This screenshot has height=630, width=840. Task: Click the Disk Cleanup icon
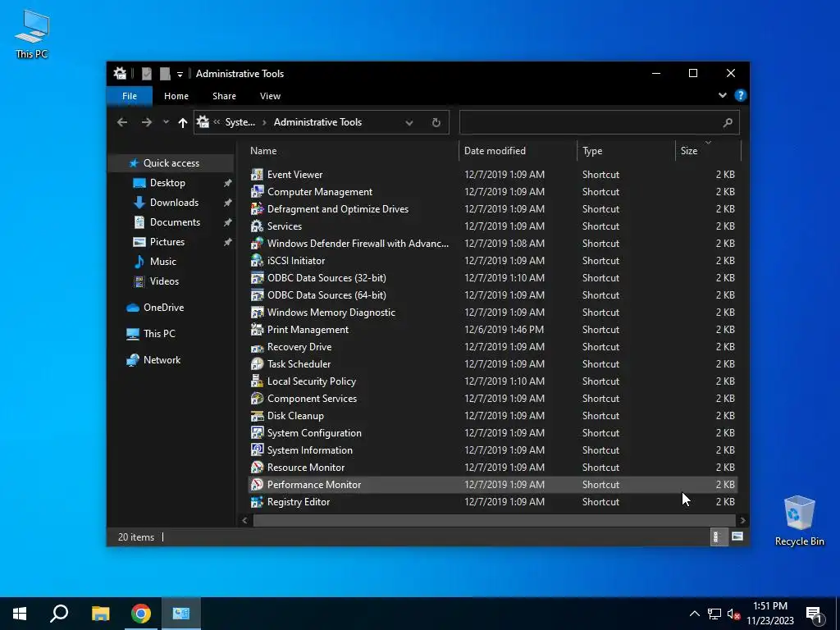point(257,416)
